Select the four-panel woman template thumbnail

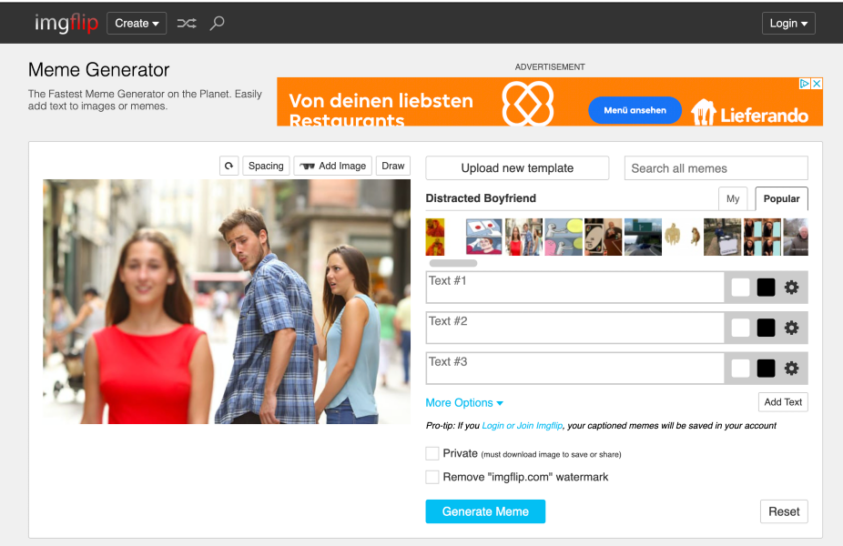(762, 237)
